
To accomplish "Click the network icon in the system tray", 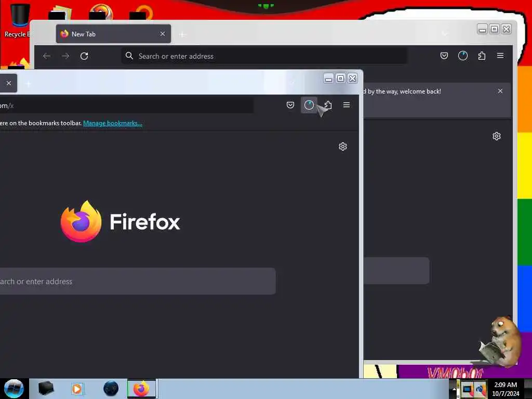I will (480, 390).
